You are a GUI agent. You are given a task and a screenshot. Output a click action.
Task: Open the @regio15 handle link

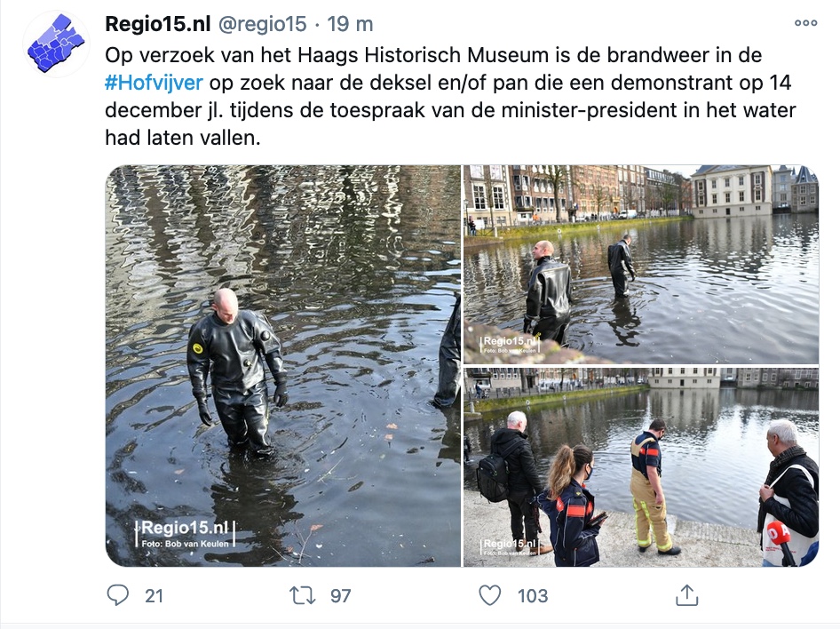tap(263, 24)
